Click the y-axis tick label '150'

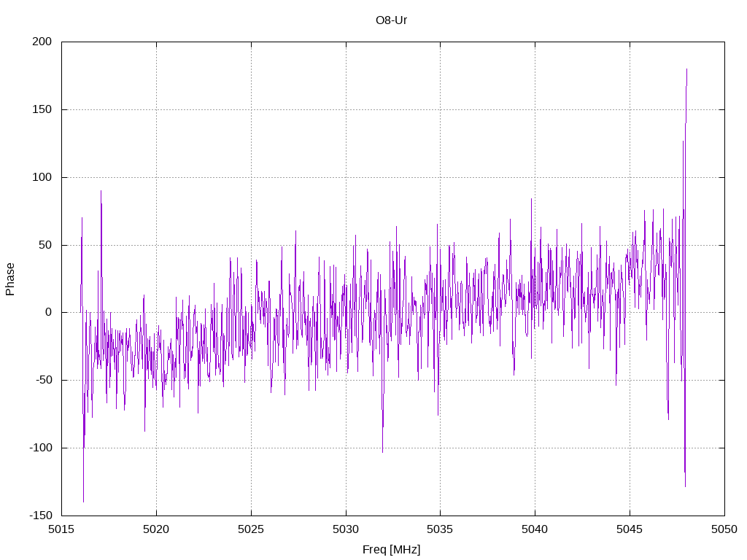click(42, 109)
